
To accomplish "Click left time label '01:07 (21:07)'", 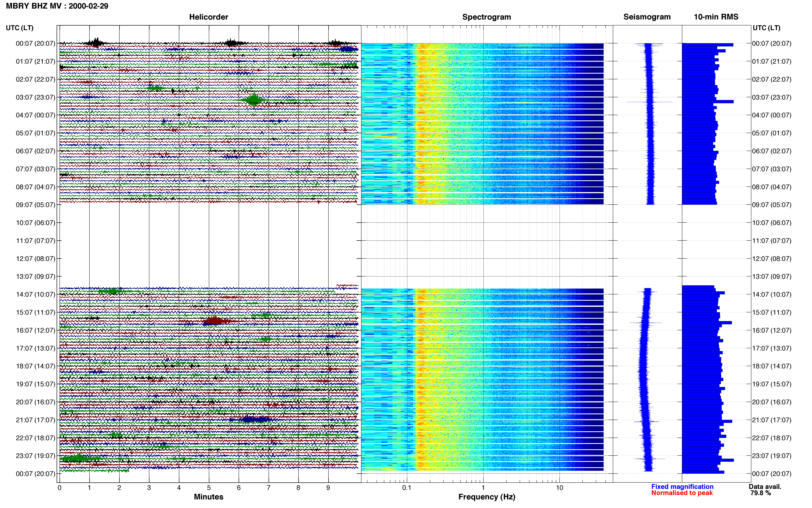I will click(x=36, y=61).
